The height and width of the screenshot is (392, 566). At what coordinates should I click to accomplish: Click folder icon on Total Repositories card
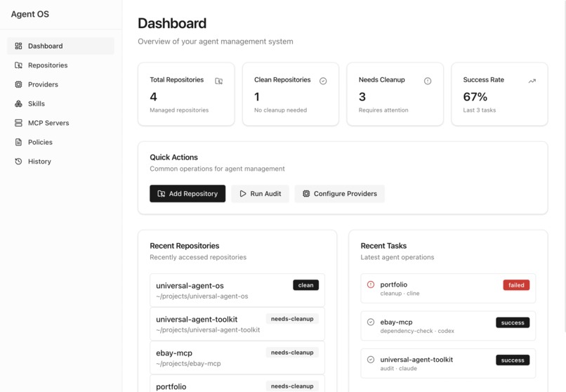click(219, 81)
